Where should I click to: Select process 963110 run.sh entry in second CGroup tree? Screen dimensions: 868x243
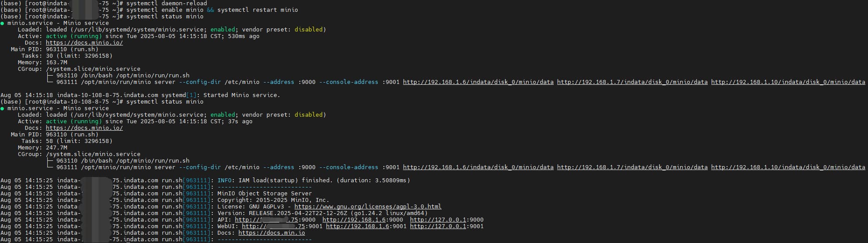pyautogui.click(x=123, y=160)
